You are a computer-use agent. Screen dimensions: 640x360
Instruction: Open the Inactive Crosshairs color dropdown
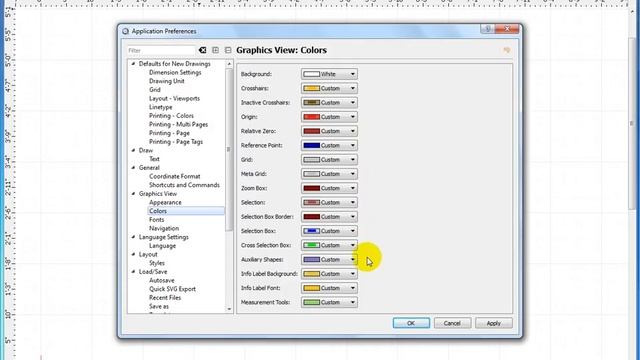pos(329,102)
